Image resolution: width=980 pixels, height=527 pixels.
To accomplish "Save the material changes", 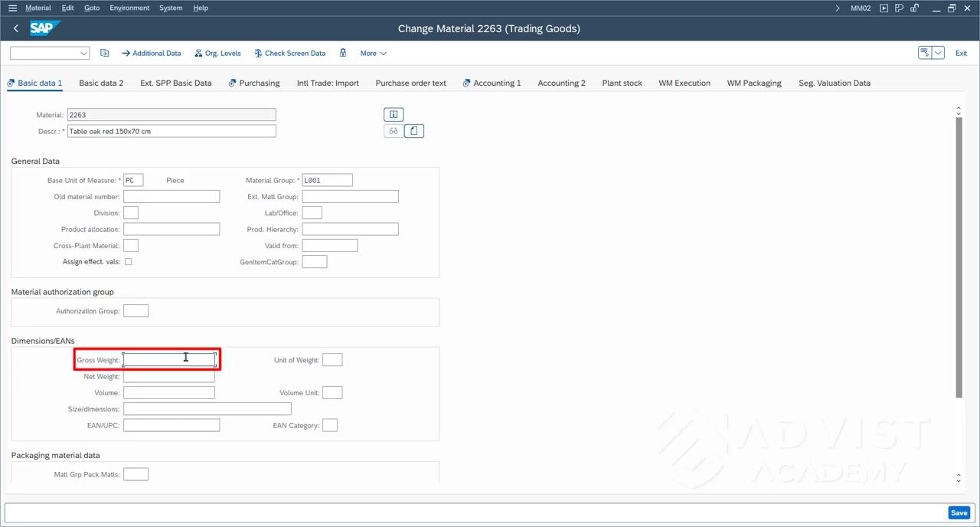I will [x=959, y=512].
